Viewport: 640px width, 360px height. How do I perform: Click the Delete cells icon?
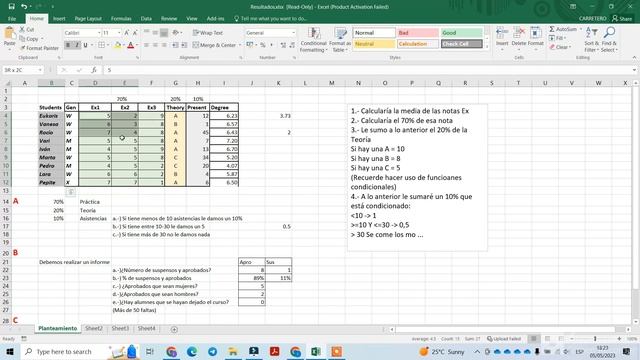click(519, 33)
